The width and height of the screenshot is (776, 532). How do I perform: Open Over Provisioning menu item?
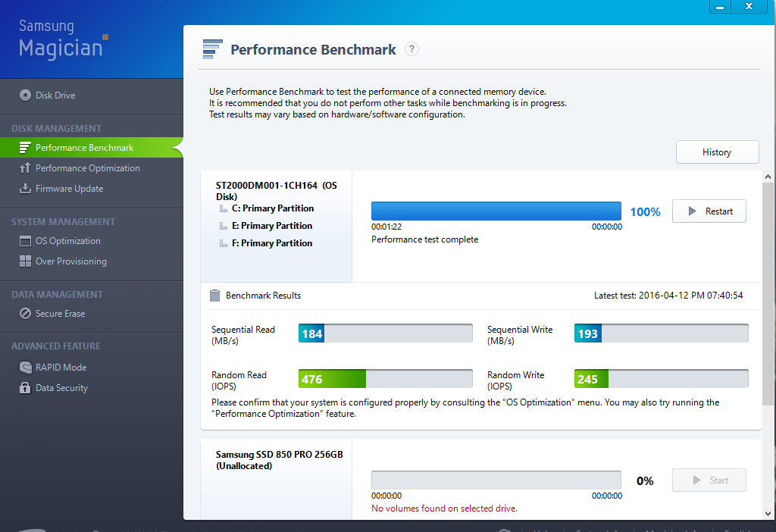[70, 261]
